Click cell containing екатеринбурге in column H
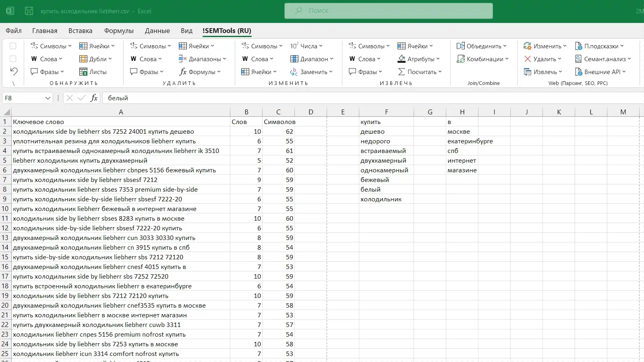 tap(462, 141)
